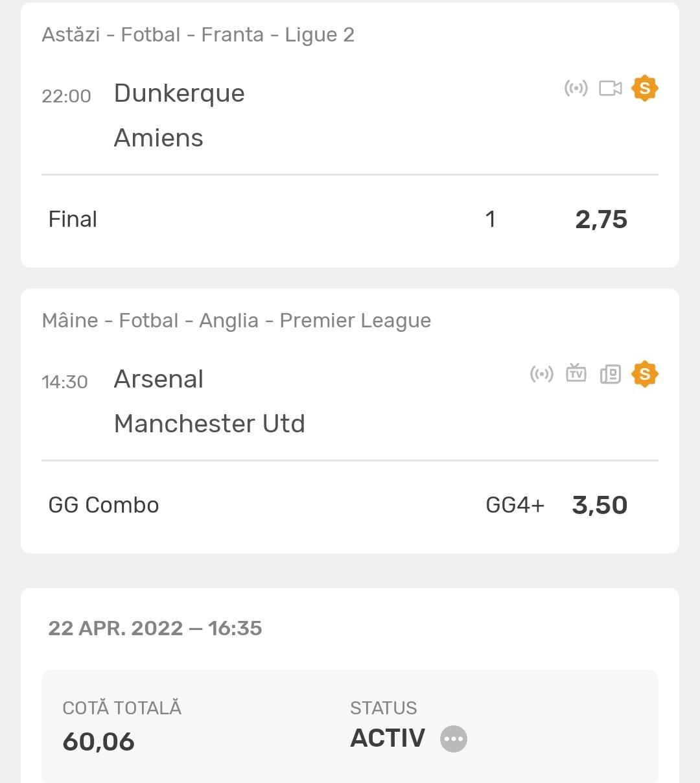The height and width of the screenshot is (783, 700).
Task: Open video stream icon for Dunkerque vs Amiens
Action: click(610, 88)
